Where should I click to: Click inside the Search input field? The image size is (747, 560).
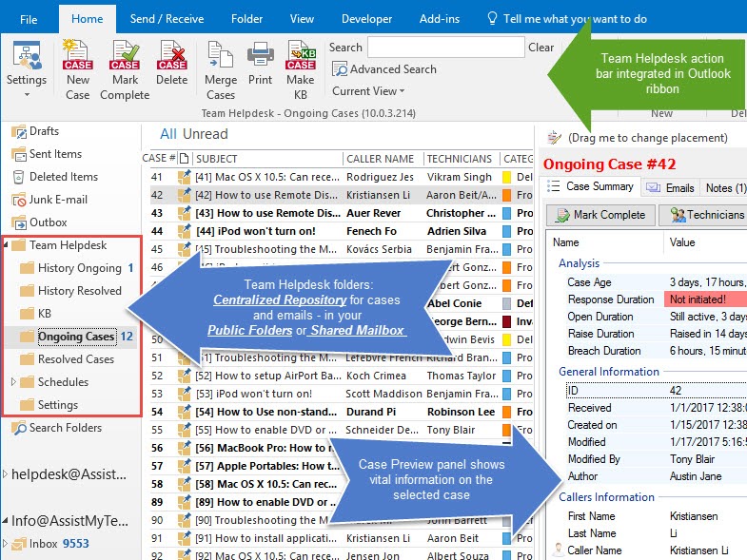coord(446,48)
